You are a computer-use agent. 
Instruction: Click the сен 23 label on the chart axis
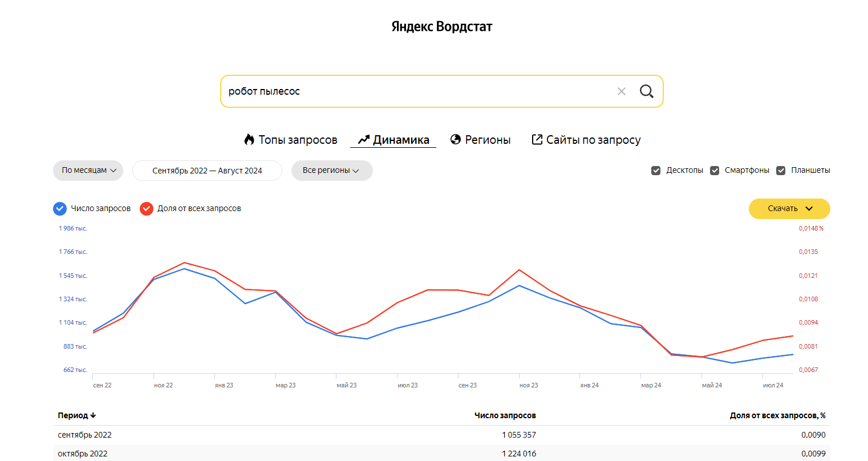pyautogui.click(x=468, y=385)
